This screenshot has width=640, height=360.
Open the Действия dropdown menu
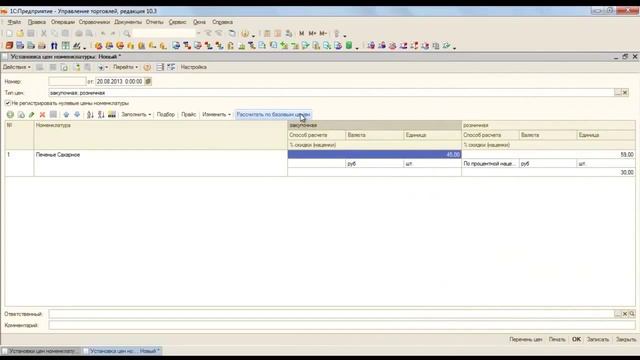(x=17, y=67)
